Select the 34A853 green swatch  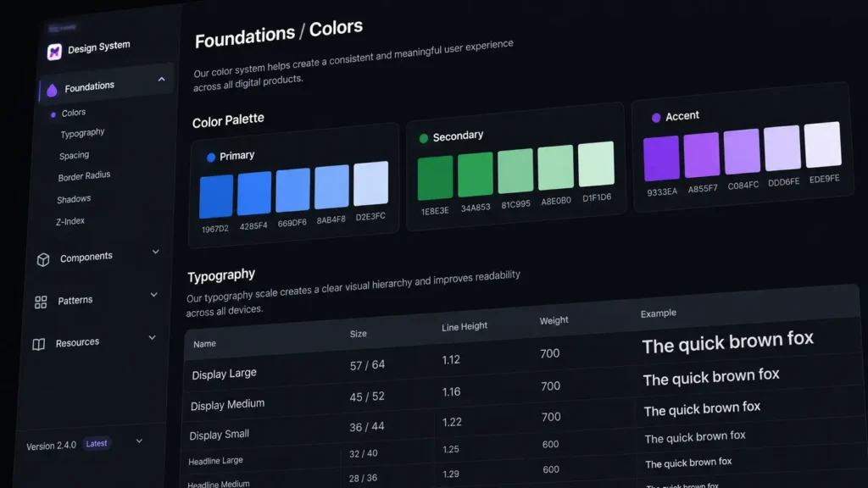point(475,175)
